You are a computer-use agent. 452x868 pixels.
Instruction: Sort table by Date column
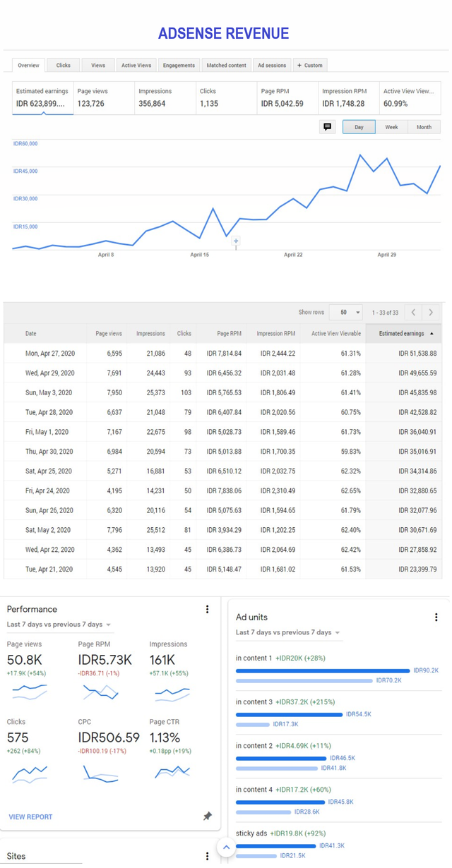[x=31, y=334]
